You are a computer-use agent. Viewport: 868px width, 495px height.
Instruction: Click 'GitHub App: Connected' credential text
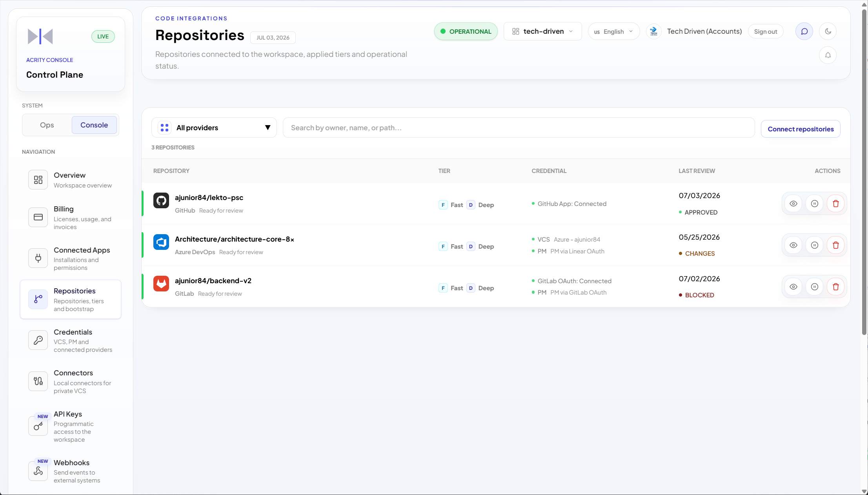pos(572,204)
